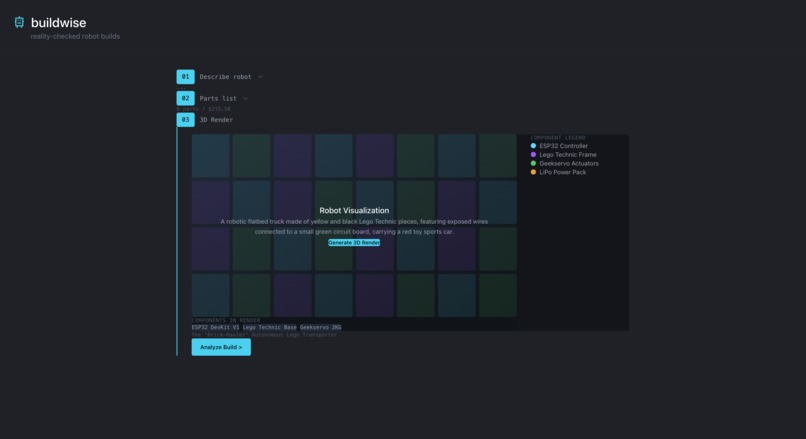Click the Analyze Build button
The image size is (806, 439).
coord(221,347)
